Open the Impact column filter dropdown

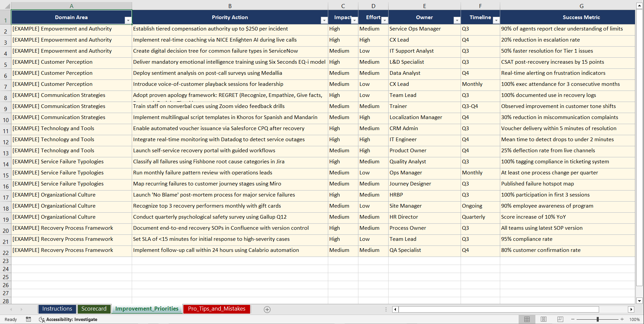click(x=354, y=20)
